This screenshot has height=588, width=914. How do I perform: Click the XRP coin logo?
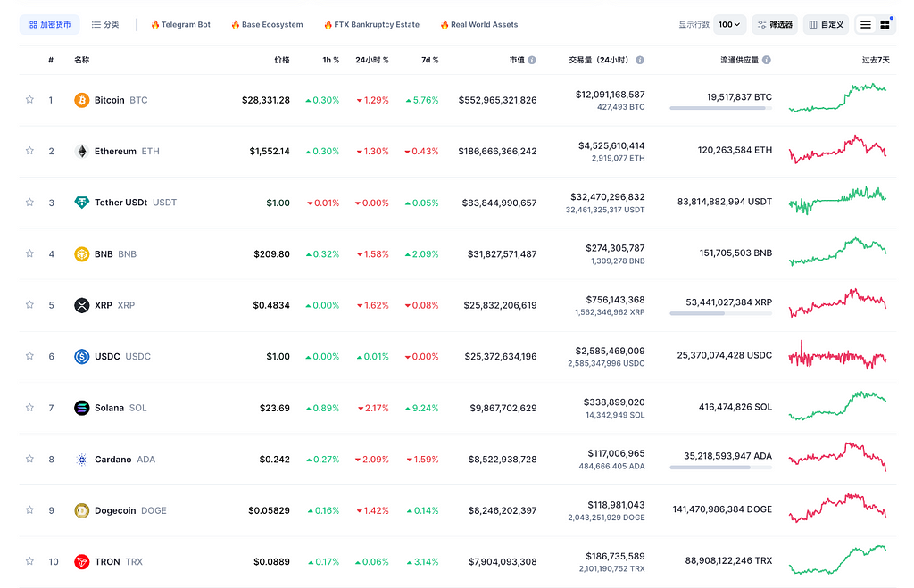tap(81, 305)
